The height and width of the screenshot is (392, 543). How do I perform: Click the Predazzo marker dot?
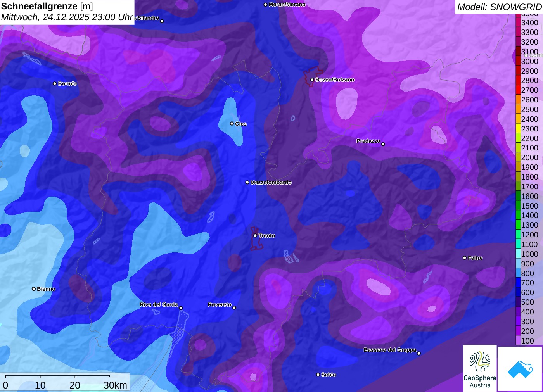coord(383,144)
